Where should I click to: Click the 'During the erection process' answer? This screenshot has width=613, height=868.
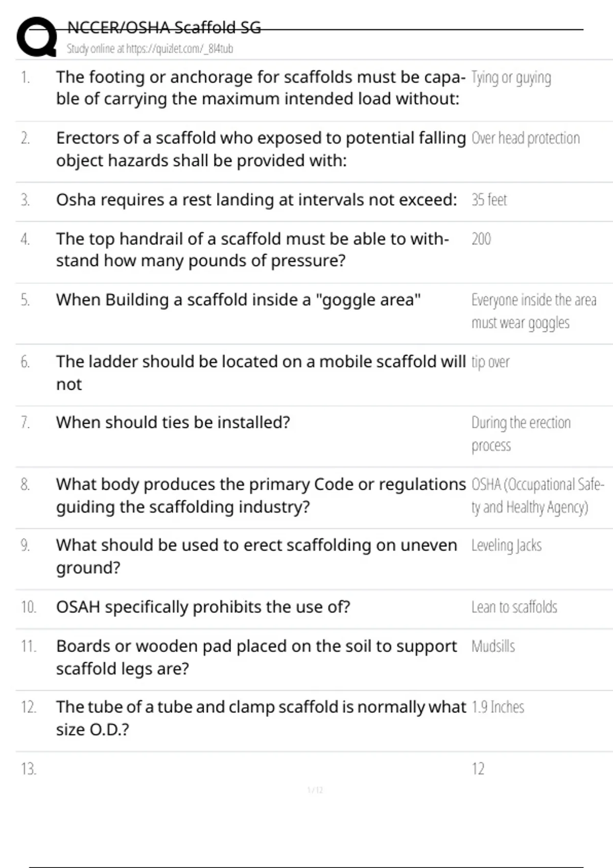click(520, 433)
